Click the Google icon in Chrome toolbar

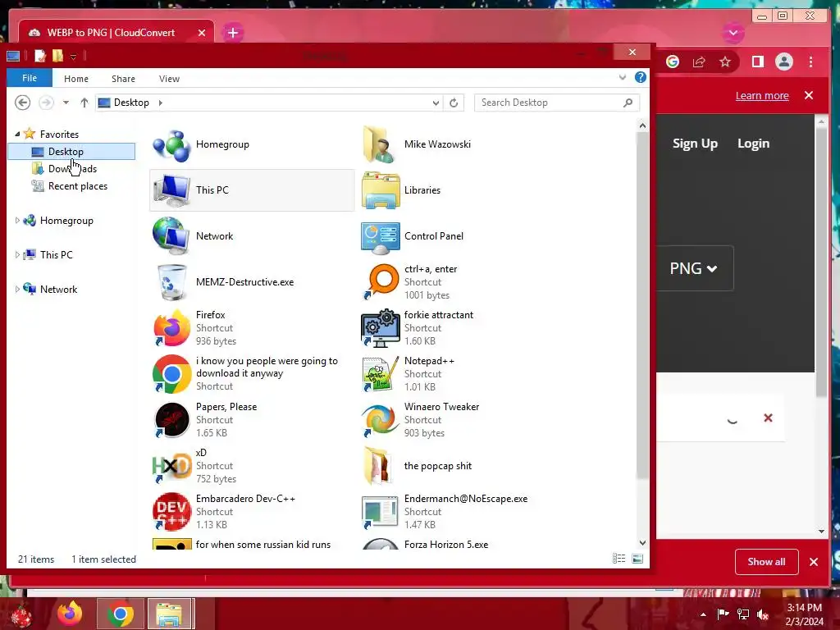click(673, 62)
